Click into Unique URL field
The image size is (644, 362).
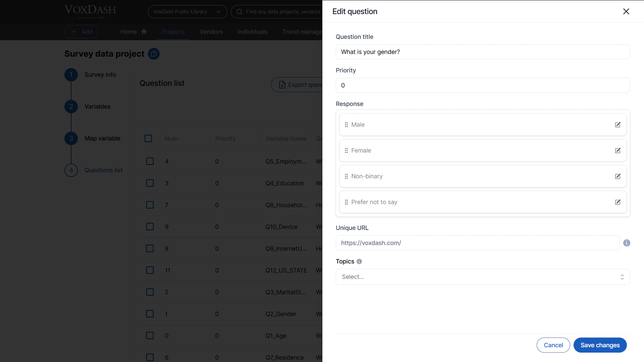[477, 243]
